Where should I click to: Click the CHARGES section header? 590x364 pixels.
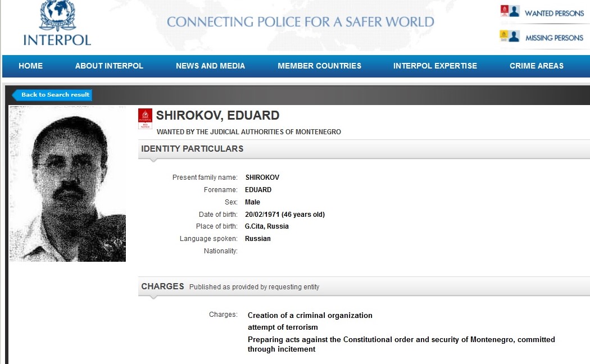tap(162, 286)
